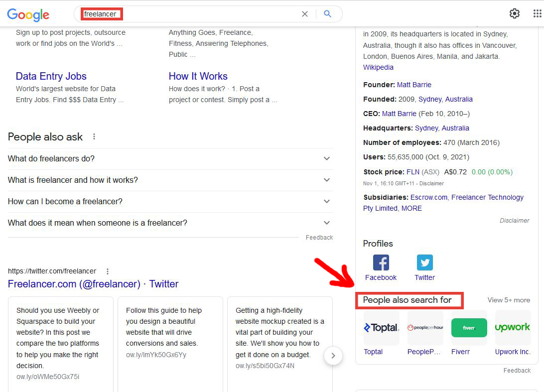Click Feedback under People also ask
544x392 pixels.
click(319, 238)
